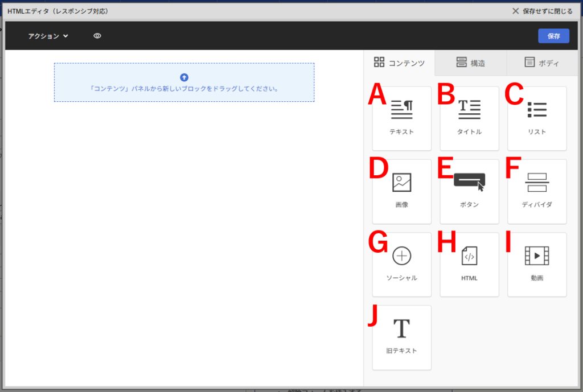Select the ボタン button block
Screen dimensions: 583x392
[469, 191]
